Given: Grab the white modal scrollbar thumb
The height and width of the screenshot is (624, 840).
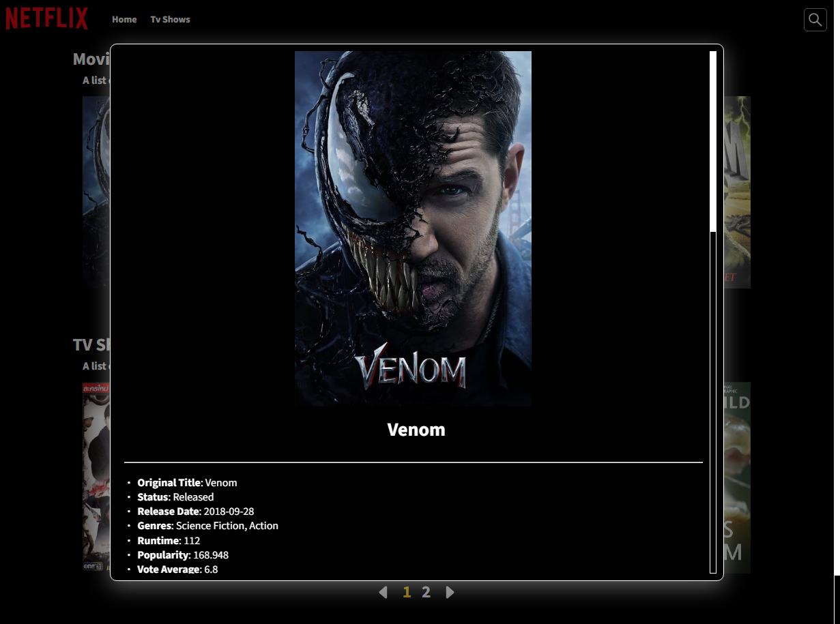Looking at the screenshot, I should click(713, 141).
